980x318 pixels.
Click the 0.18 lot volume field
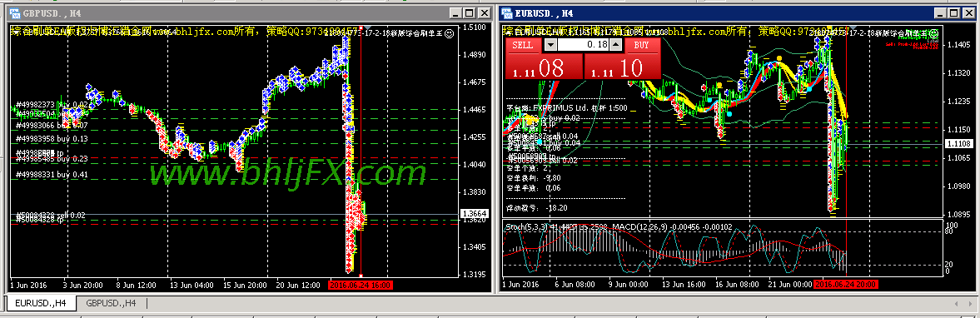coord(583,45)
